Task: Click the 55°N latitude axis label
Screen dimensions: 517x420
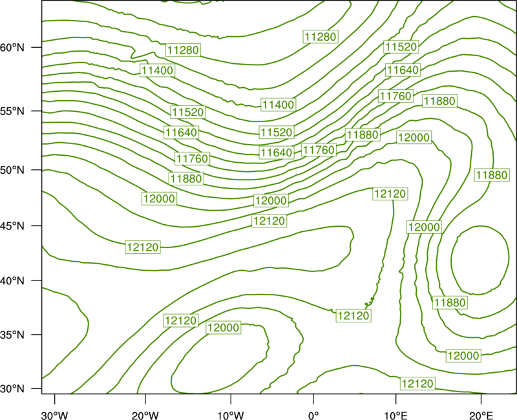Action: (12, 111)
